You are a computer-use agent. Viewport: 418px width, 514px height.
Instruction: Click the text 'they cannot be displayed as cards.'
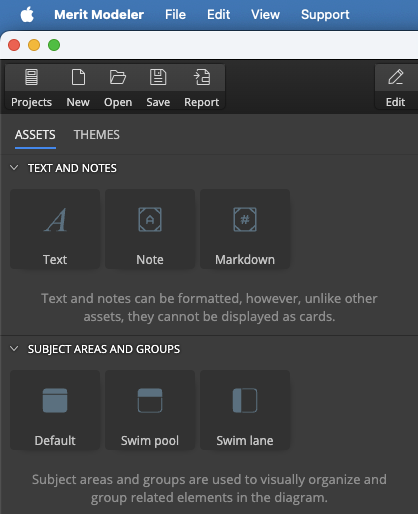(231, 317)
